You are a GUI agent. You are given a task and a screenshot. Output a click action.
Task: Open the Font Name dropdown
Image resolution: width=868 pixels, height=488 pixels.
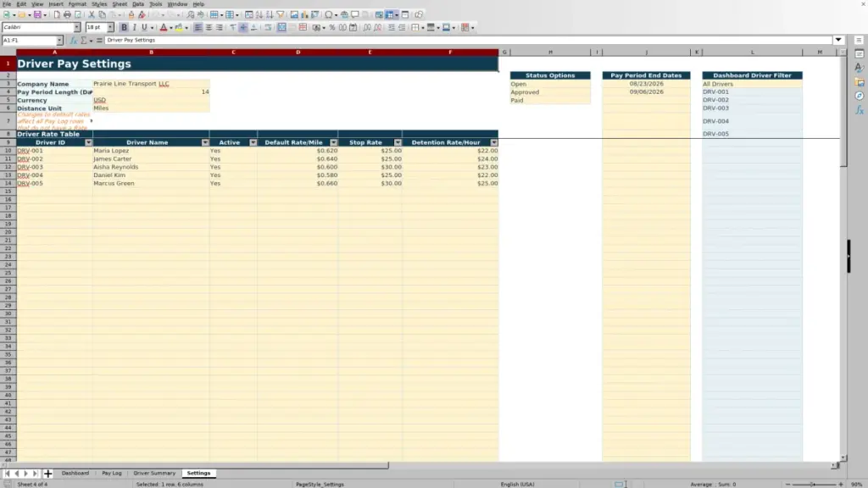pyautogui.click(x=76, y=27)
